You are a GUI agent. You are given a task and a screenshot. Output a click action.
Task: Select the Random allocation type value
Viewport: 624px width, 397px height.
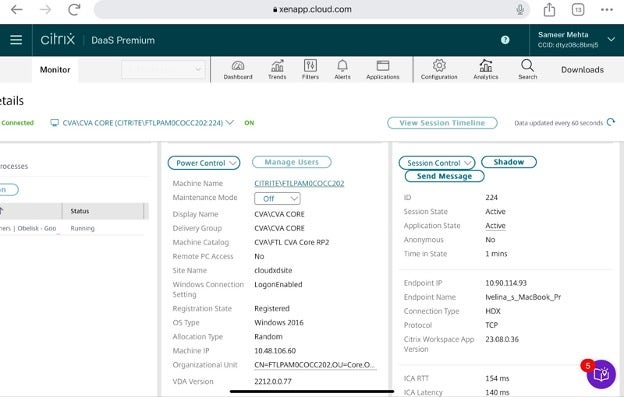tap(268, 337)
